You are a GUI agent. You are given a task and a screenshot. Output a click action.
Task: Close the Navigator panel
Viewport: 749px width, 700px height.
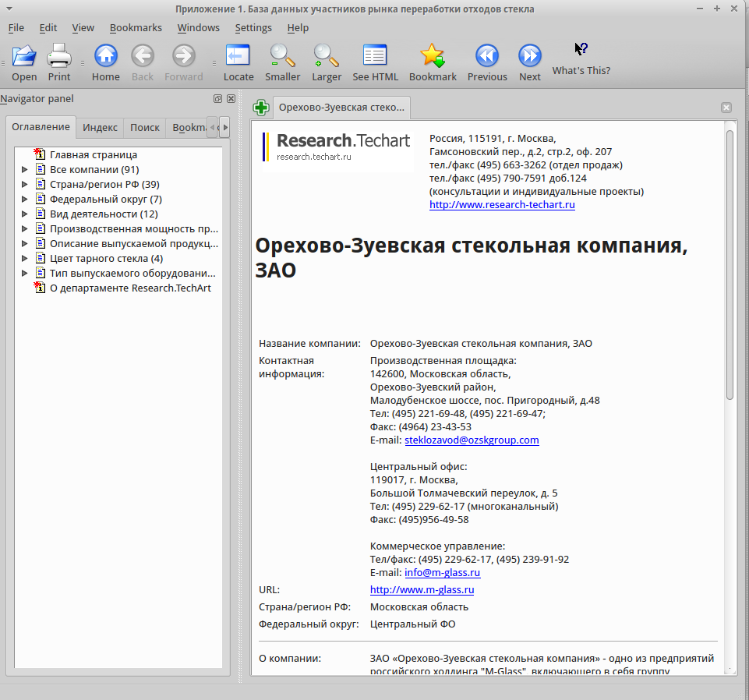pyautogui.click(x=231, y=98)
